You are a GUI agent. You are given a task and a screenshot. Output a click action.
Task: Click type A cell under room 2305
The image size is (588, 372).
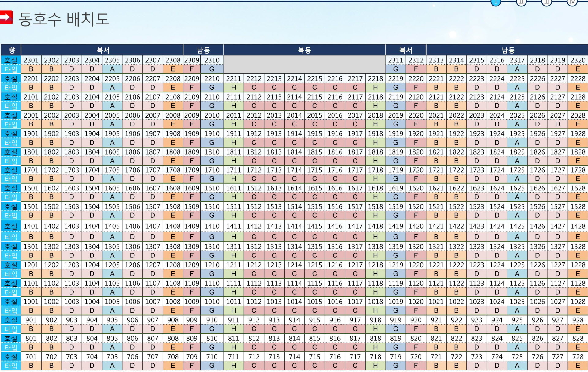(x=112, y=69)
